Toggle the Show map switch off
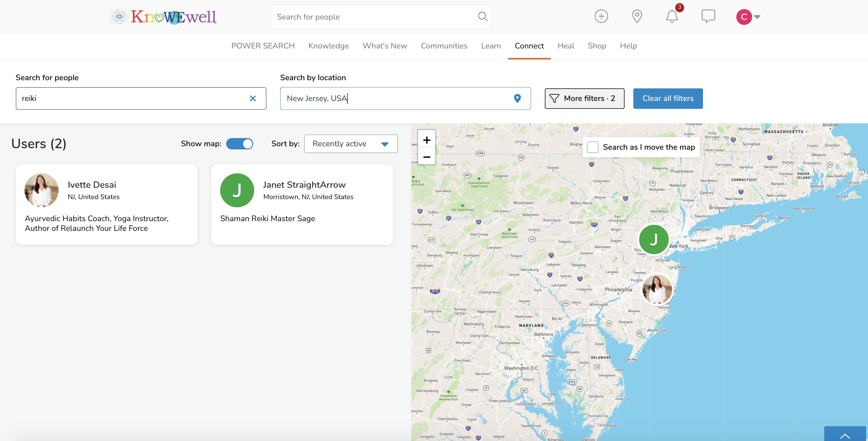The width and height of the screenshot is (868, 441). click(x=240, y=144)
